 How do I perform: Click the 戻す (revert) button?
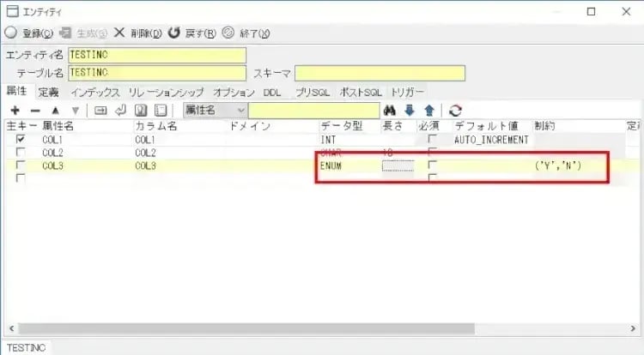(192, 33)
